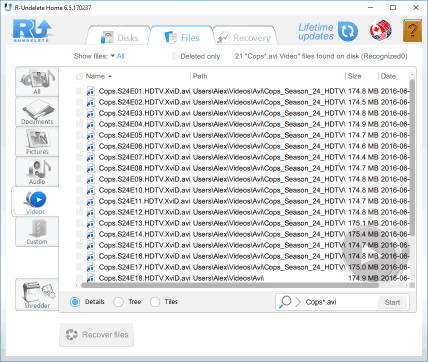Click the 174.4 MB size value
This screenshot has width=428, height=362.
coord(363,157)
